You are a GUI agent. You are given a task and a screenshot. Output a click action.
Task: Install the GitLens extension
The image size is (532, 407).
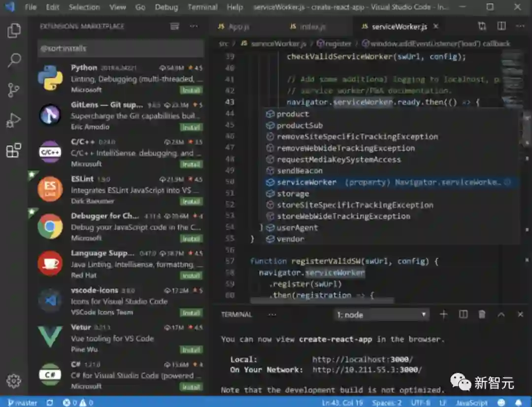[x=191, y=127]
